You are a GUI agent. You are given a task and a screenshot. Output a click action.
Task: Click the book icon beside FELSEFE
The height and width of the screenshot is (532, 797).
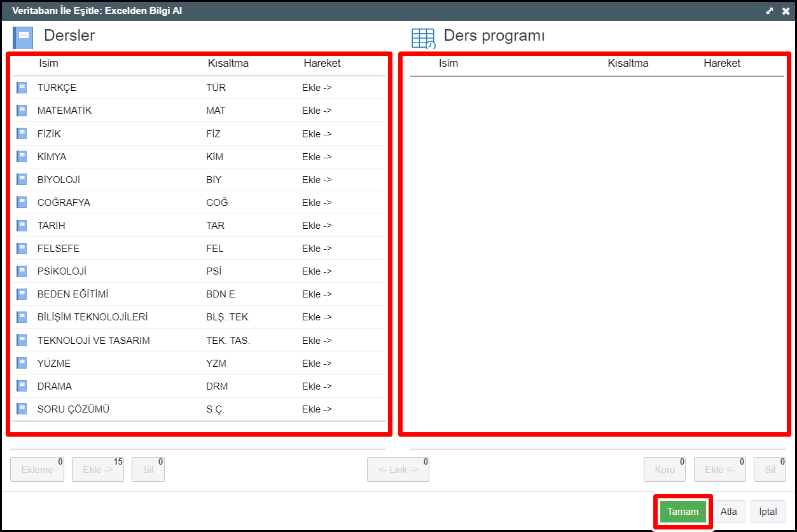(x=22, y=248)
